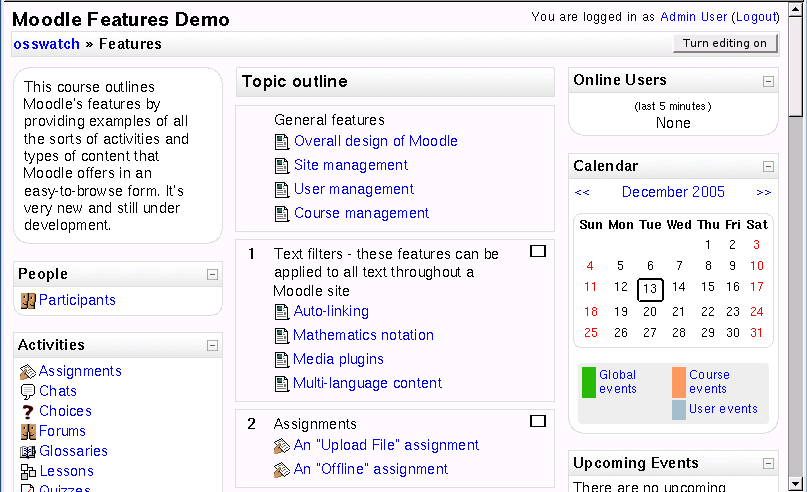Click the 'Topic outline' heading text
This screenshot has width=807, height=492.
coord(294,82)
